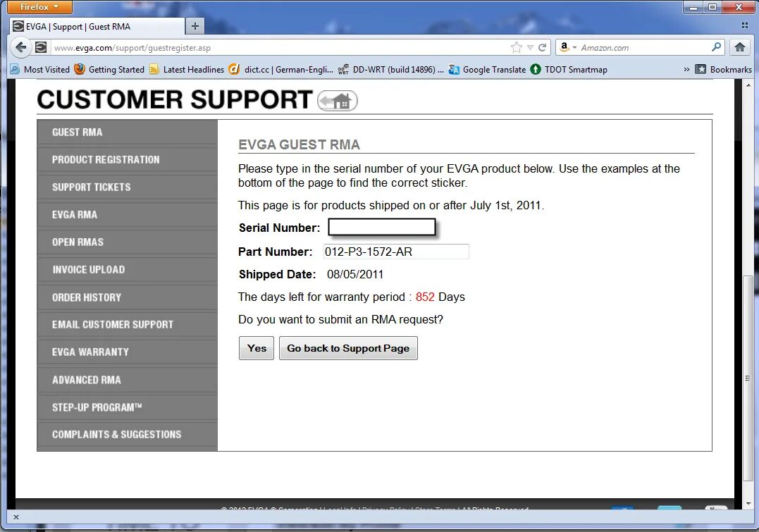Screen dimensions: 759x532
Task: Open the TDOT Smartmap bookmark
Action: [569, 69]
